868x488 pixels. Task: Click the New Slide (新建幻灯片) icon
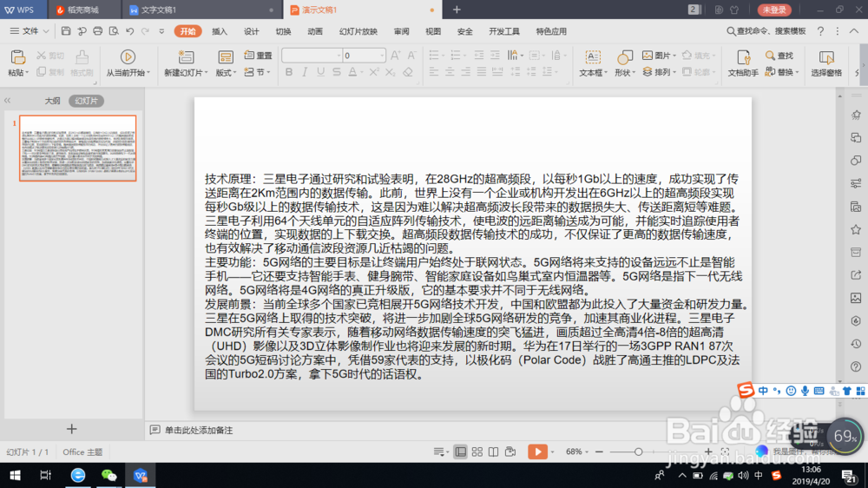(186, 57)
